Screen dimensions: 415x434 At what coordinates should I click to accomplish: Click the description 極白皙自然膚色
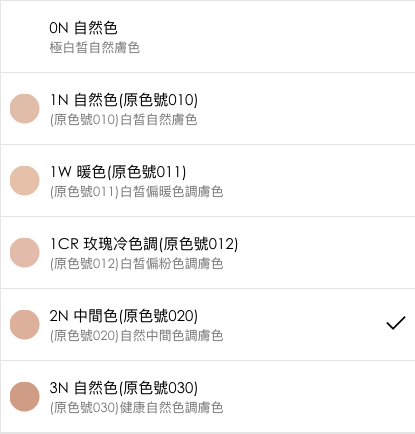95,47
